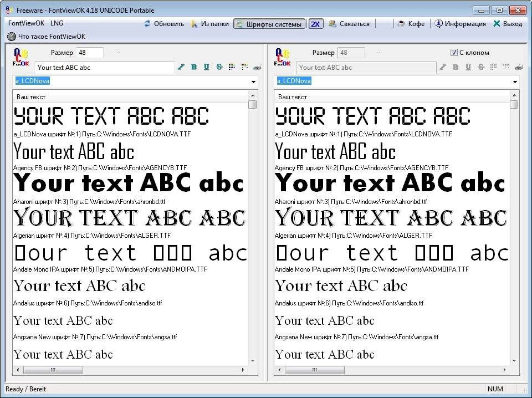The image size is (532, 398).
Task: Click Обновить to refresh the font list
Action: tap(164, 24)
